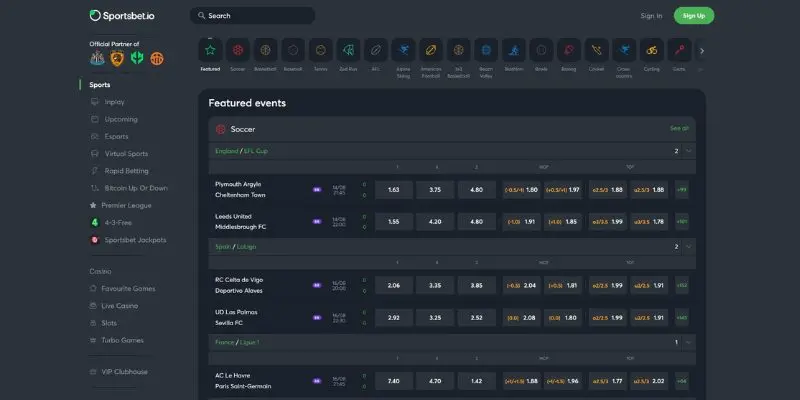Screen dimensions: 800x400
Task: Expand more markets for UD Las Palmas match
Action: (x=682, y=317)
